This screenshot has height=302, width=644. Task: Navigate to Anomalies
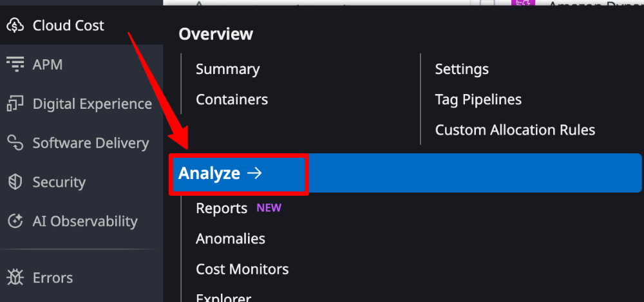tap(231, 239)
